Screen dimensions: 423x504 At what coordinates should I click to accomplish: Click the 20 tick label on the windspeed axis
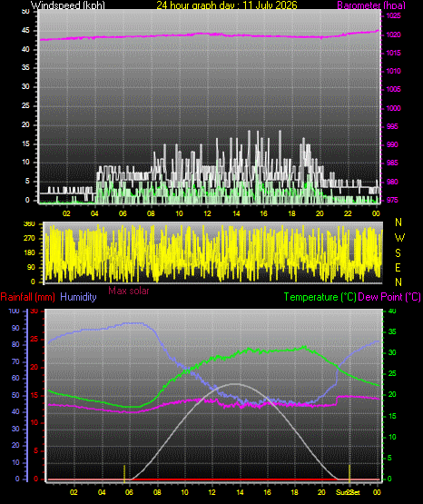[x=25, y=125]
